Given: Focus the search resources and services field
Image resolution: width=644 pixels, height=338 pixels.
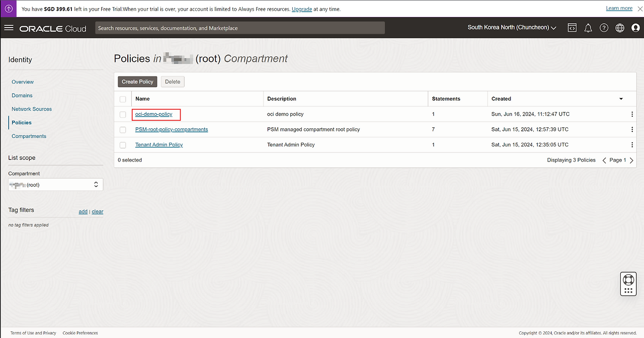Looking at the screenshot, I should (239, 28).
